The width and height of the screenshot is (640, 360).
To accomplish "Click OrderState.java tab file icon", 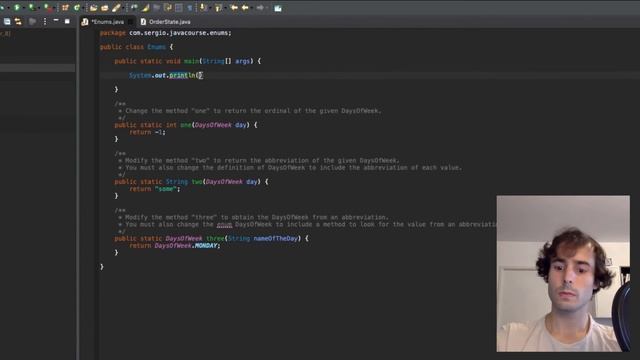I will (143, 22).
